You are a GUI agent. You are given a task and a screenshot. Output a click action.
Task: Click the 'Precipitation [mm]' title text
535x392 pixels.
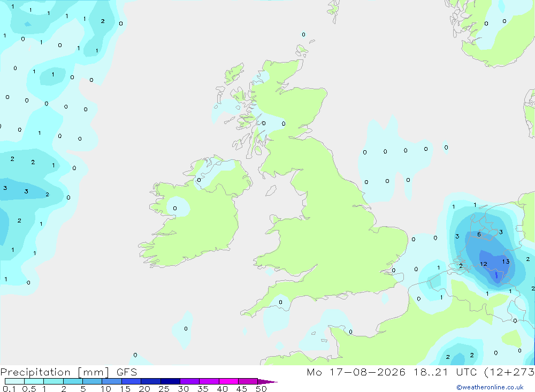55,372
